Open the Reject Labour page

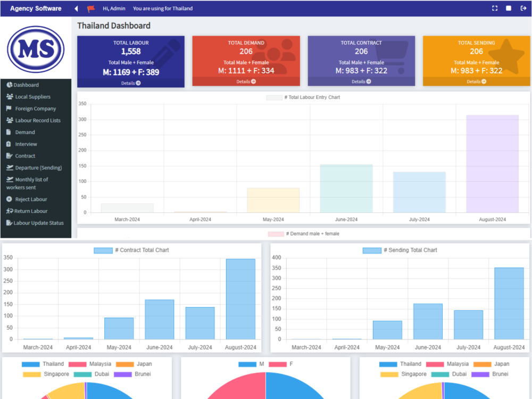pyautogui.click(x=31, y=199)
